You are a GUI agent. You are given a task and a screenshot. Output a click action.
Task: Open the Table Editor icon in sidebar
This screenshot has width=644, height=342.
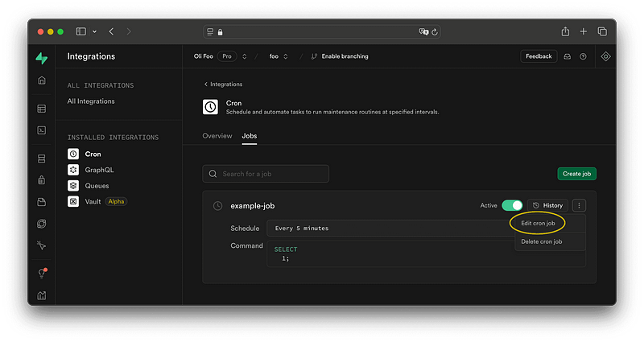[x=42, y=109]
